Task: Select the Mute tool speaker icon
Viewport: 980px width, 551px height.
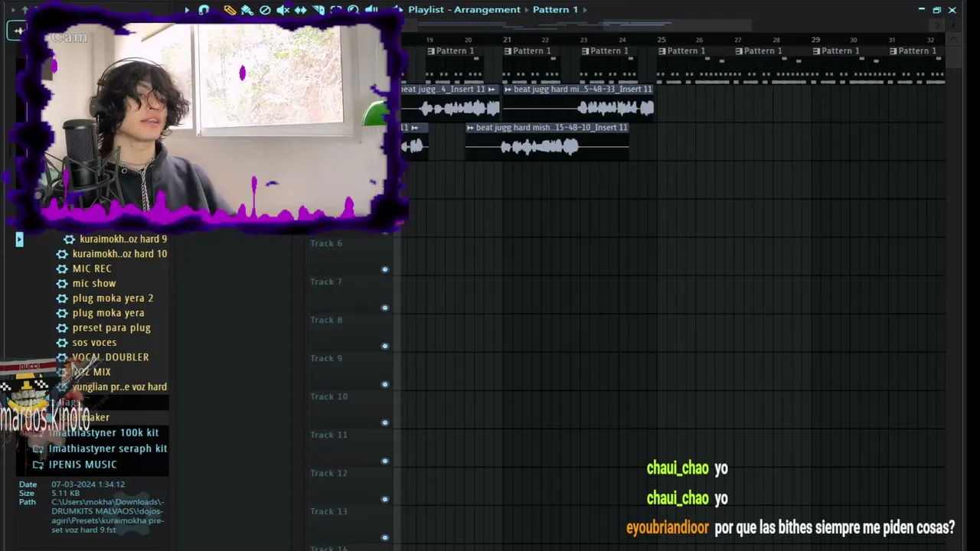Action: pyautogui.click(x=283, y=10)
